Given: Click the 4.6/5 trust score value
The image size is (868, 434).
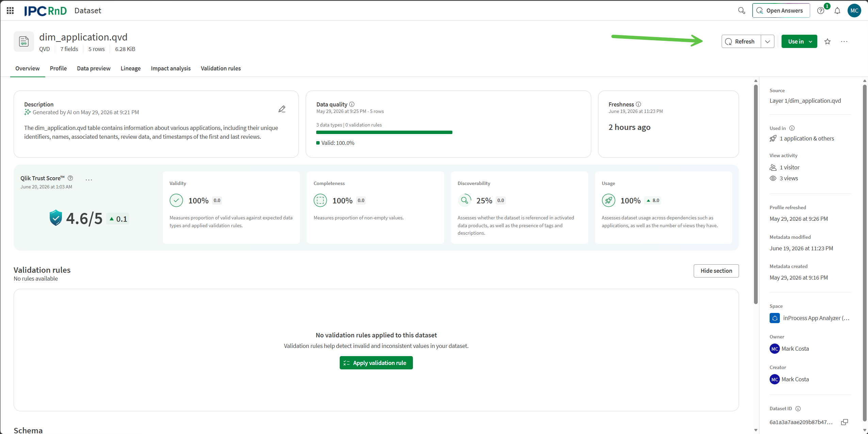Looking at the screenshot, I should click(x=84, y=218).
